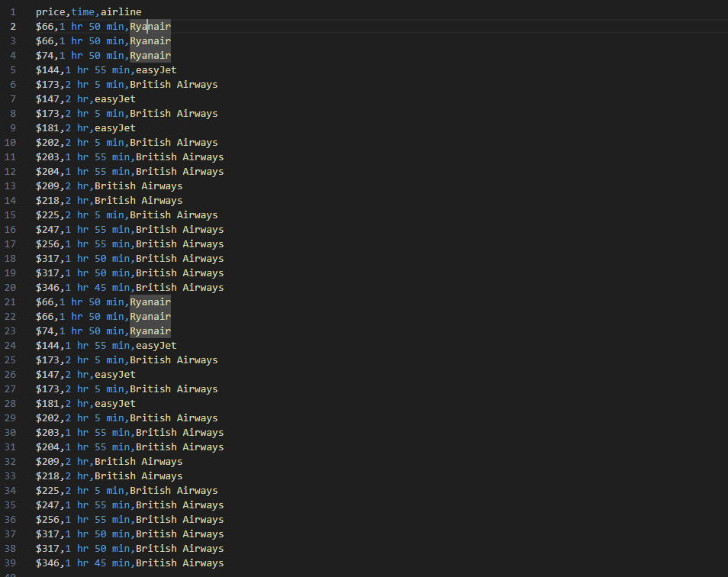
Task: Click the '$74' price on line 4
Action: click(44, 56)
